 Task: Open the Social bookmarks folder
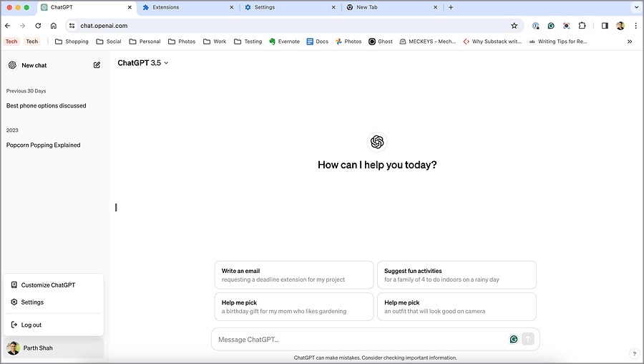coord(109,42)
